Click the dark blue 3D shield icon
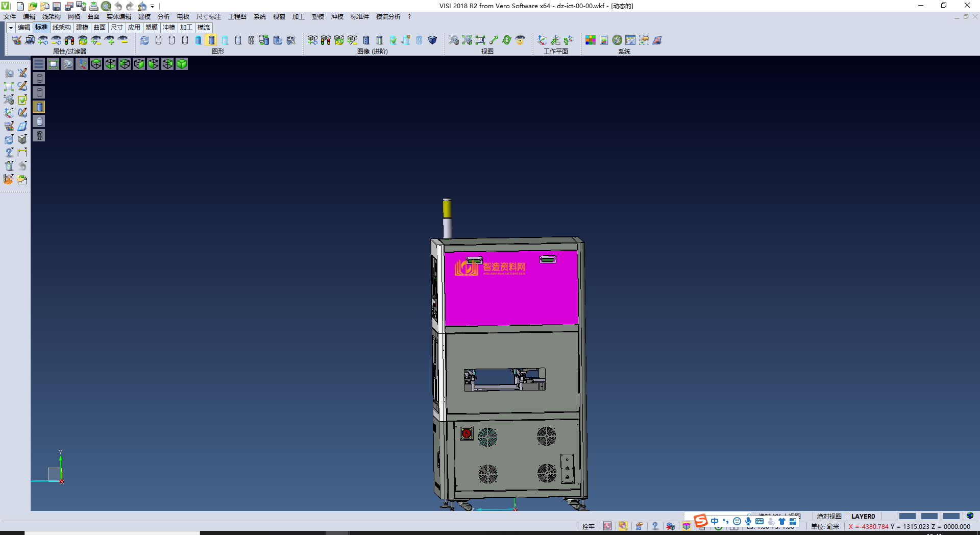The height and width of the screenshot is (535, 980). click(x=432, y=40)
